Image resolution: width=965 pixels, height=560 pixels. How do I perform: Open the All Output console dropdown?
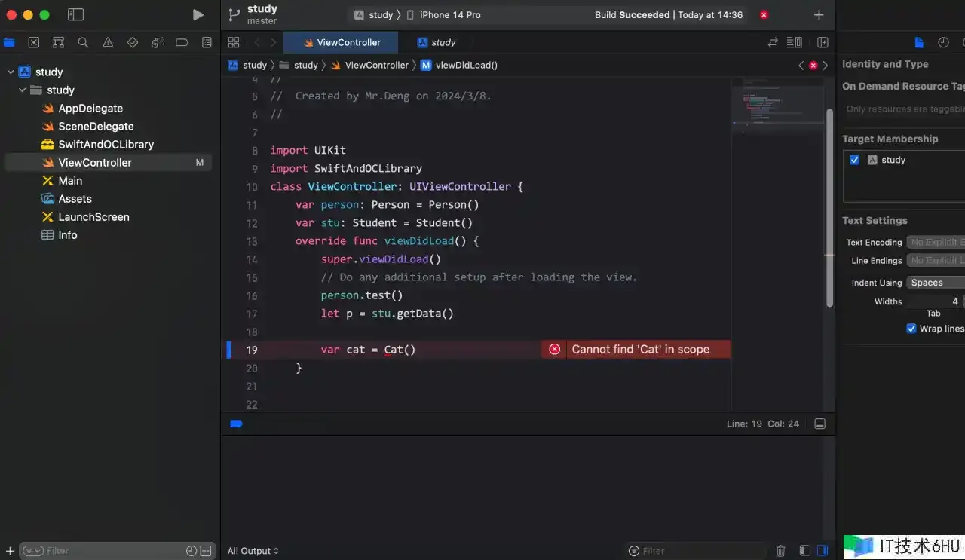click(253, 551)
